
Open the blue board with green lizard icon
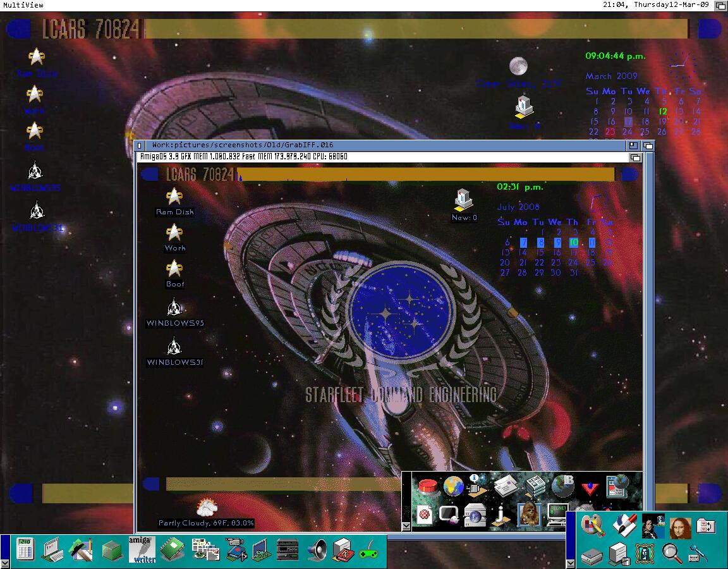pyautogui.click(x=261, y=550)
